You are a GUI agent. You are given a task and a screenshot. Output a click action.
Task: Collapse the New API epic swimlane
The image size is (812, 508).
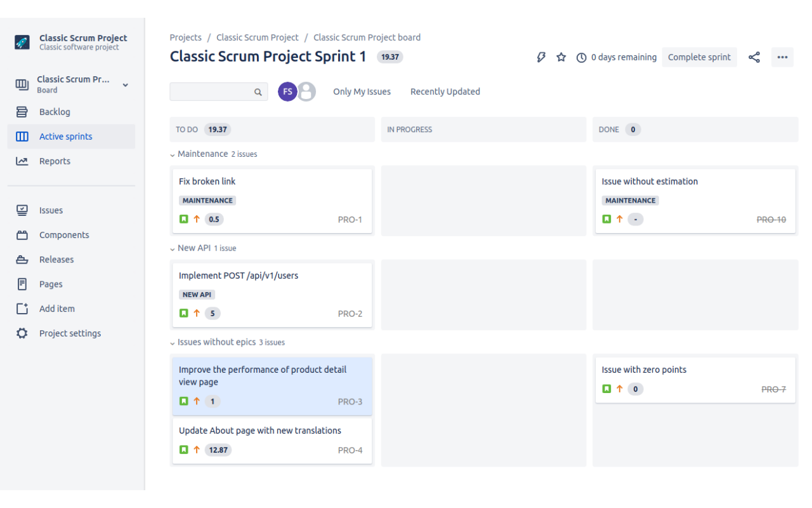click(x=172, y=248)
